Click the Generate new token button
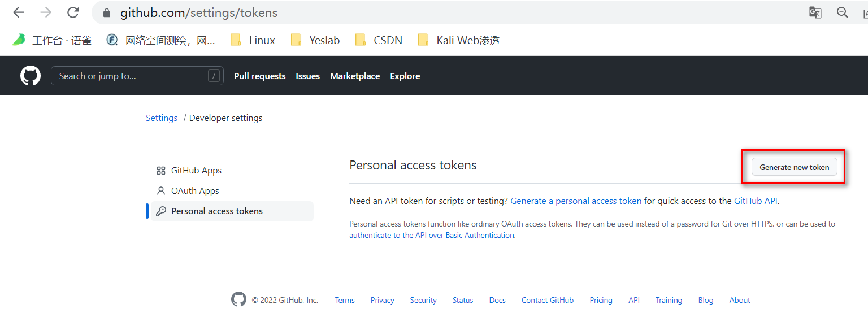This screenshot has height=326, width=868. tap(794, 167)
